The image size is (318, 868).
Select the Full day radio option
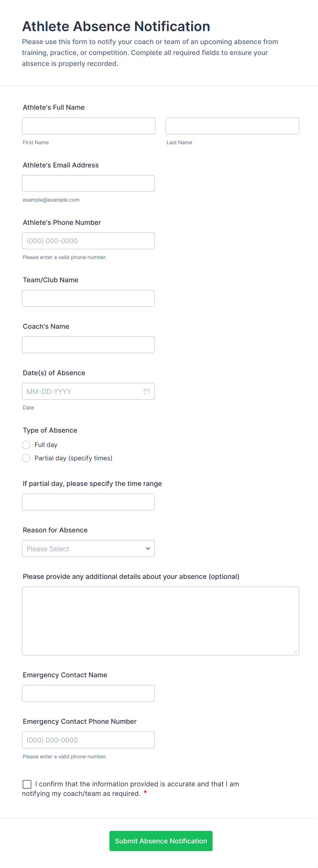26,445
